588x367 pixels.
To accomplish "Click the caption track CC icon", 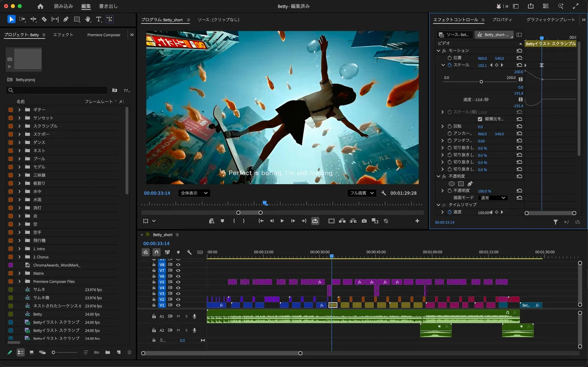I will coord(200,252).
